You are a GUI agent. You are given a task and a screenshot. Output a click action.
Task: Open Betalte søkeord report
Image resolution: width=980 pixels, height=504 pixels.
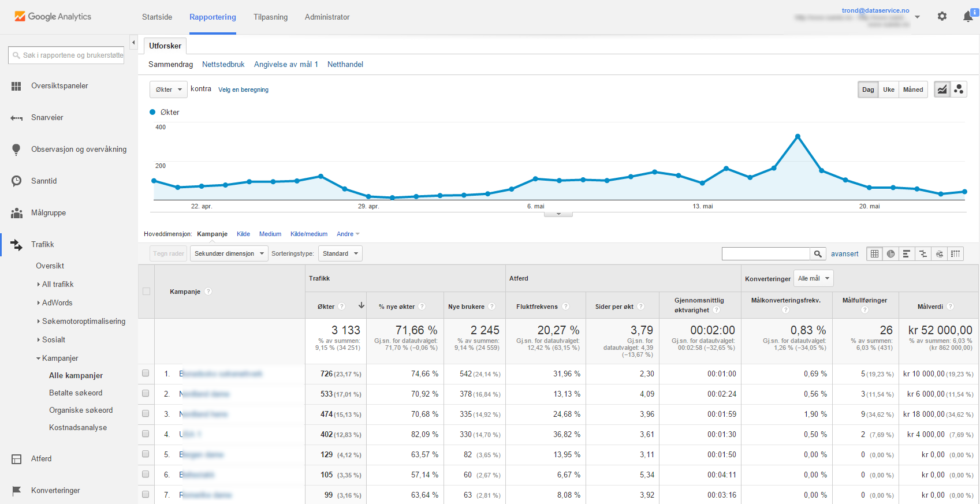click(76, 393)
